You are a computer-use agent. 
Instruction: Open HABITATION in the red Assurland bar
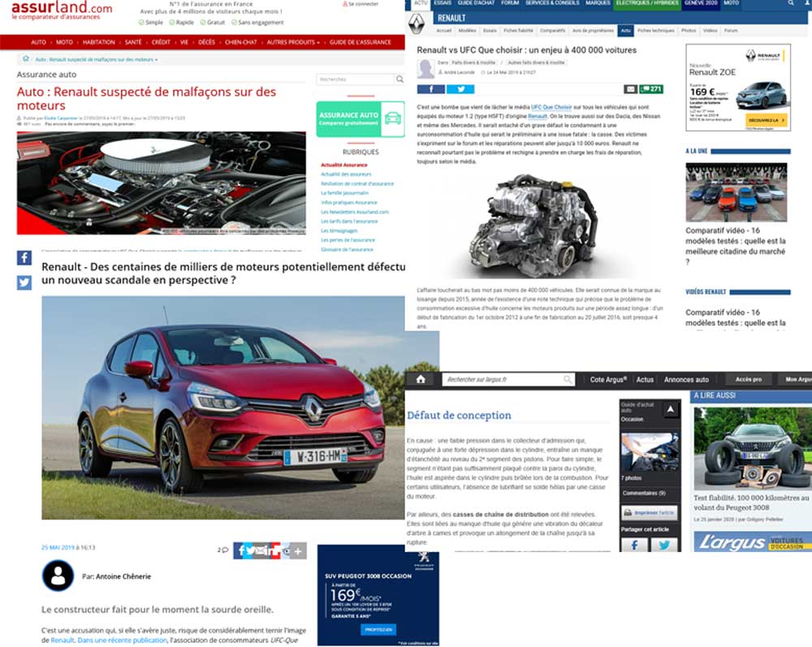(x=99, y=42)
